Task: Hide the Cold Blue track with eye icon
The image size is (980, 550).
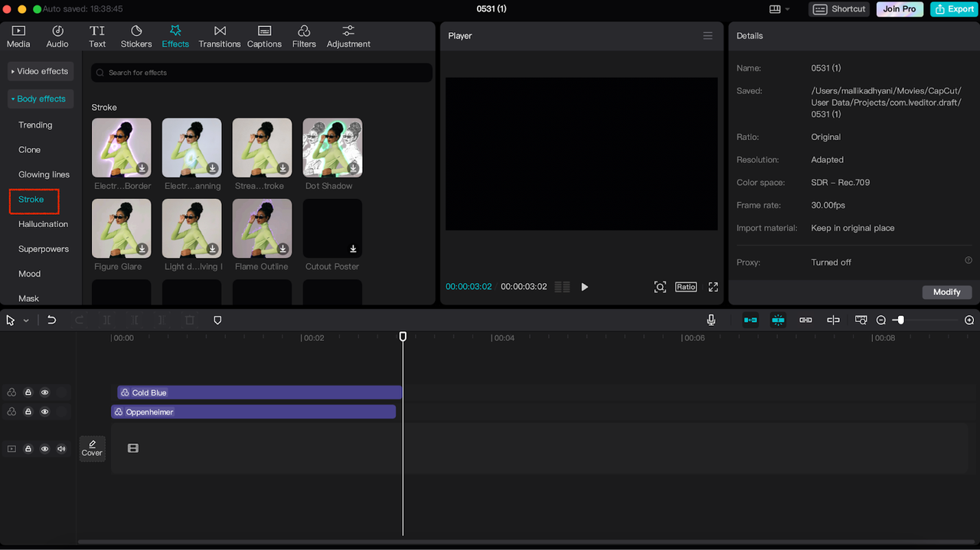Action: [44, 392]
